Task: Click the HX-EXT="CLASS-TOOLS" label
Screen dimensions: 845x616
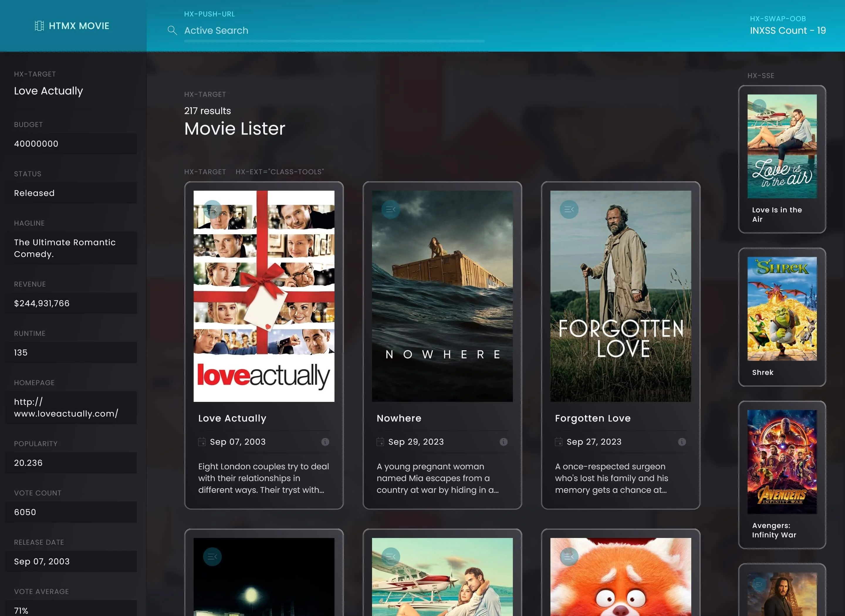Action: 280,172
